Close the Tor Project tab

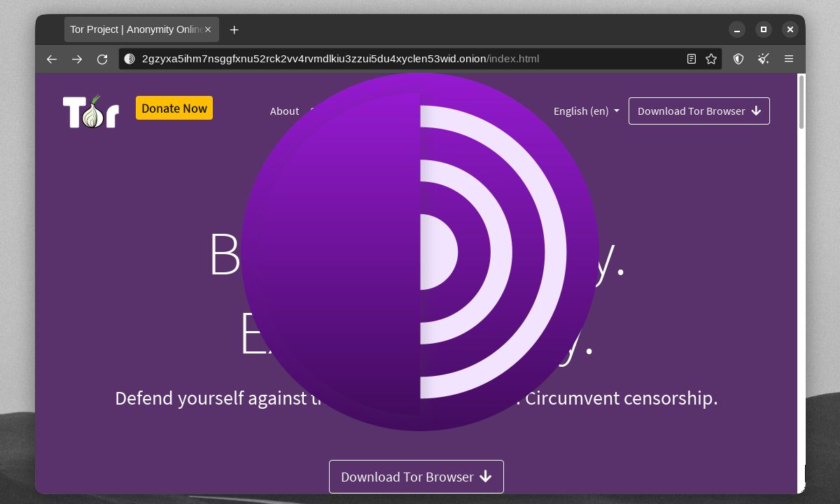[x=208, y=29]
